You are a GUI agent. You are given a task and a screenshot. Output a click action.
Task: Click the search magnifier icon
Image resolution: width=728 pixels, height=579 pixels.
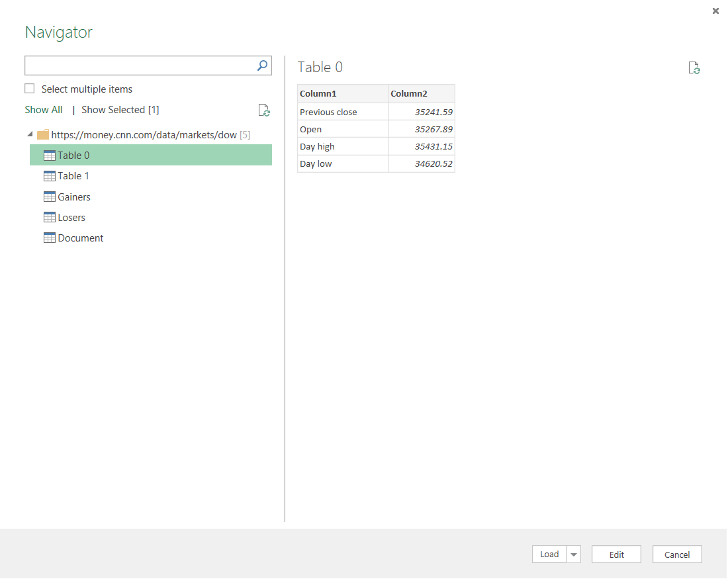pyautogui.click(x=262, y=66)
